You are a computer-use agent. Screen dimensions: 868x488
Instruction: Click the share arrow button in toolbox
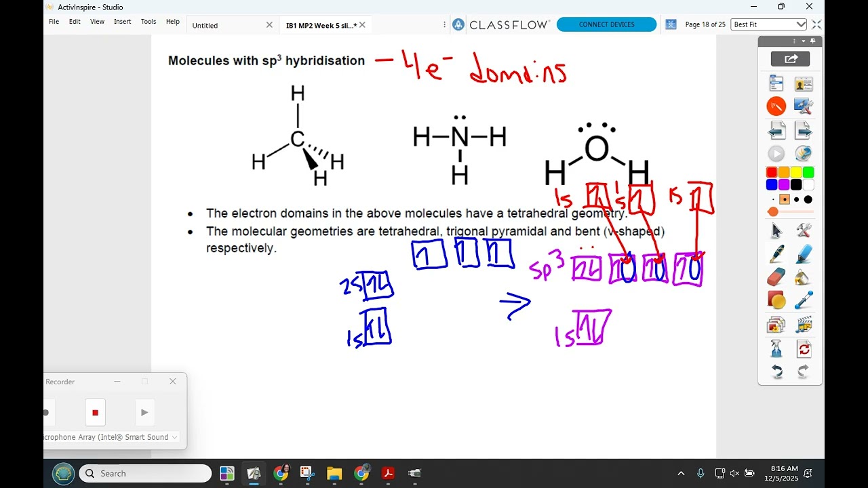click(x=790, y=59)
